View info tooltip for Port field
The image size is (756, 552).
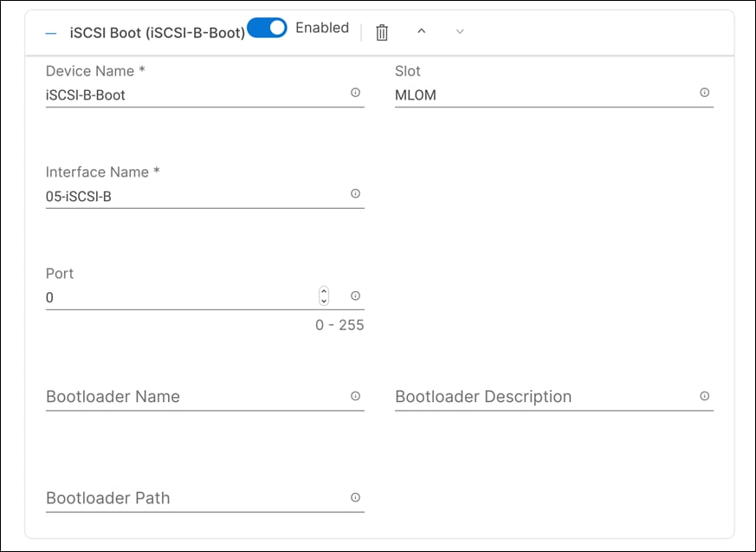coord(355,295)
